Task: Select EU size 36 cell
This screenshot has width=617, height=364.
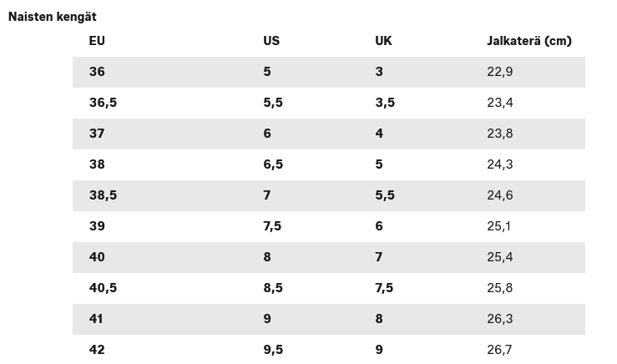Action: point(97,72)
